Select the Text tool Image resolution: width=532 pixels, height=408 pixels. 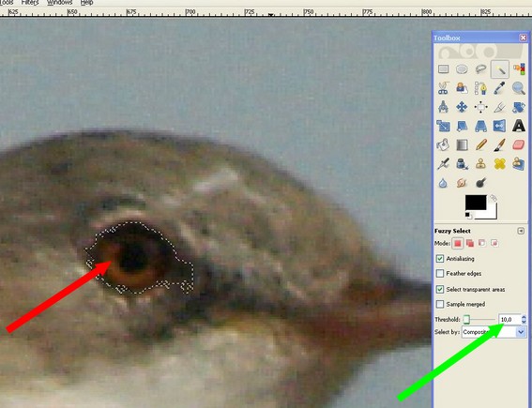pos(519,127)
